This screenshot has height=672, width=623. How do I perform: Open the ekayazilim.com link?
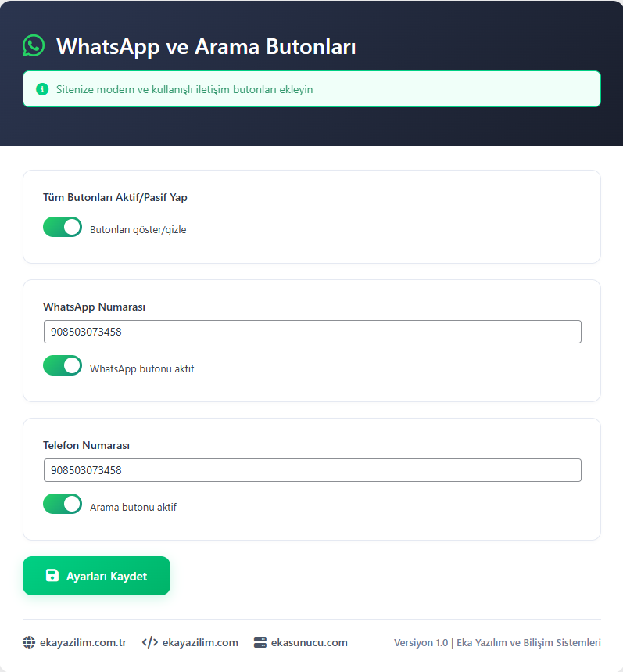[200, 642]
